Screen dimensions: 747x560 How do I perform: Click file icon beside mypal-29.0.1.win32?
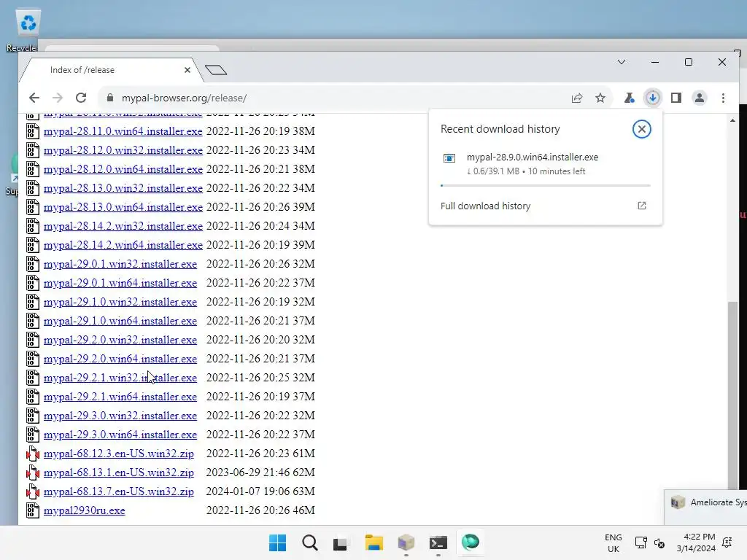32,264
